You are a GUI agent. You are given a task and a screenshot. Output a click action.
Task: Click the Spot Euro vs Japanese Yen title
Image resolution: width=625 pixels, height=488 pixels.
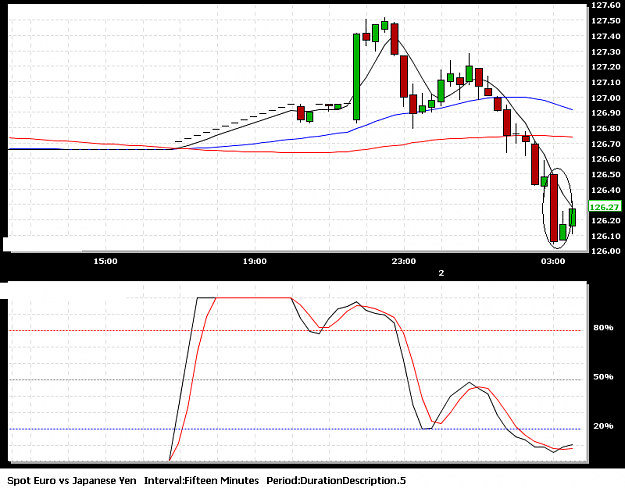click(x=72, y=481)
